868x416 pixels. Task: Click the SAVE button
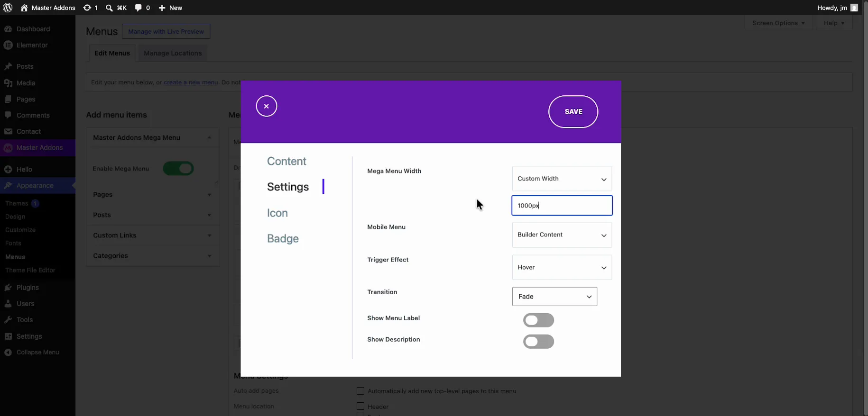[573, 112]
